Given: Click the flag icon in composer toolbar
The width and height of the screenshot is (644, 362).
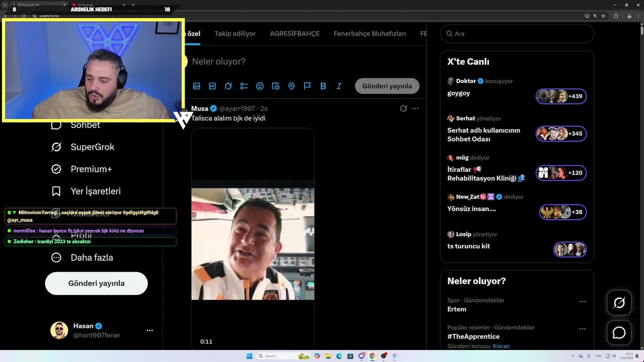Looking at the screenshot, I should pyautogui.click(x=307, y=86).
